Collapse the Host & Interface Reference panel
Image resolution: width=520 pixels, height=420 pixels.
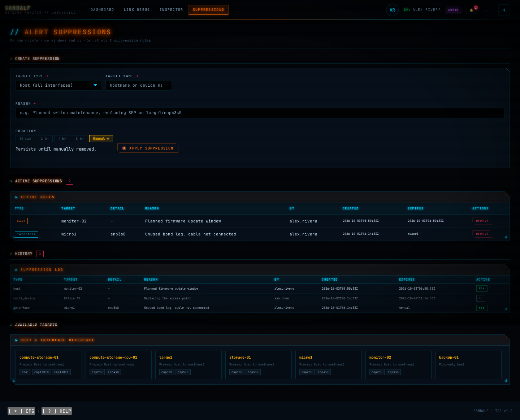pyautogui.click(x=55, y=340)
